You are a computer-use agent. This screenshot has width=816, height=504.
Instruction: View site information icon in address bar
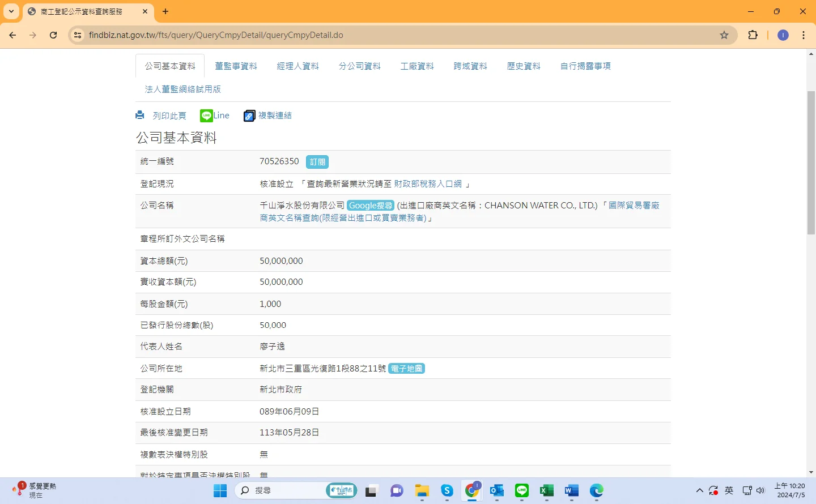[x=78, y=35]
